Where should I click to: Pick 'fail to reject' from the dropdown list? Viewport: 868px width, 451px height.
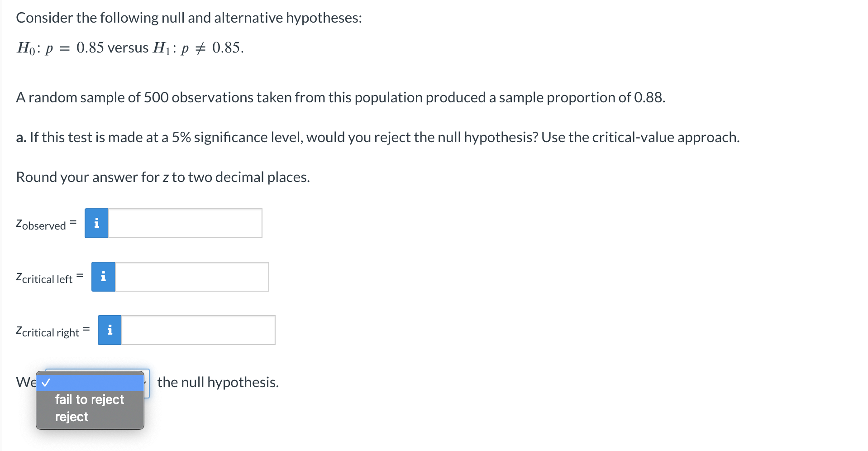tap(89, 399)
